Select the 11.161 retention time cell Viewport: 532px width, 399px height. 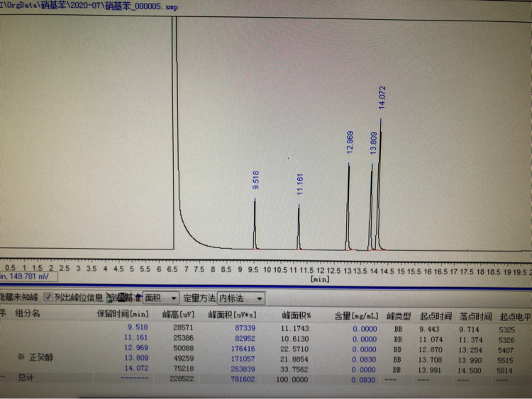136,337
